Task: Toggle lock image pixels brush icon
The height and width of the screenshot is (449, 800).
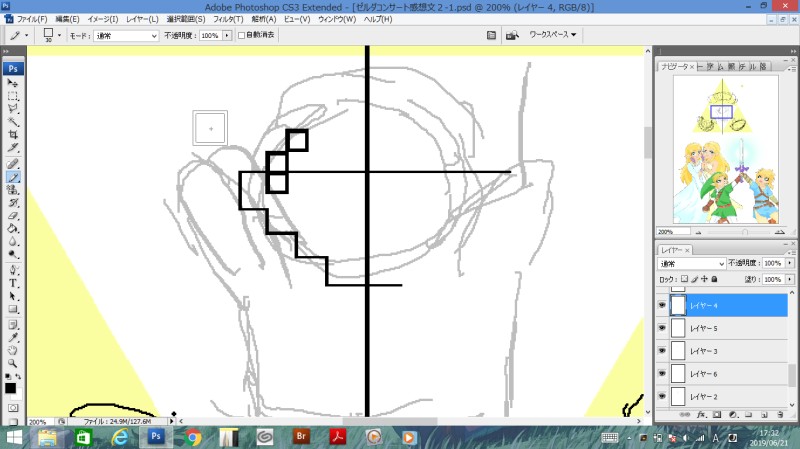Action: 694,279
